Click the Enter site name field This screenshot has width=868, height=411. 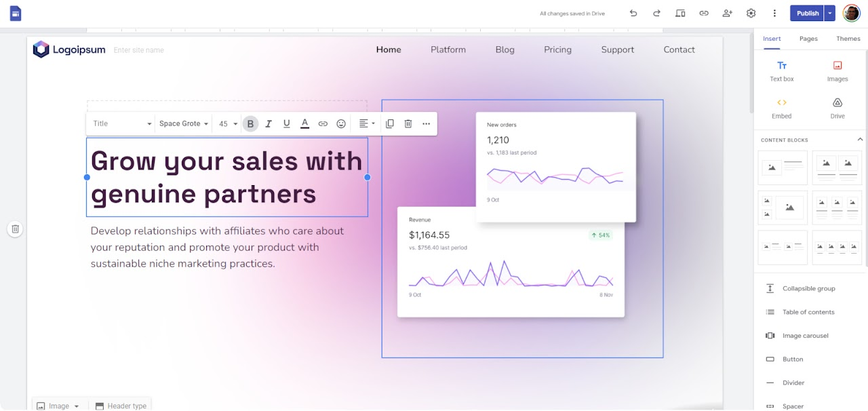coord(138,50)
